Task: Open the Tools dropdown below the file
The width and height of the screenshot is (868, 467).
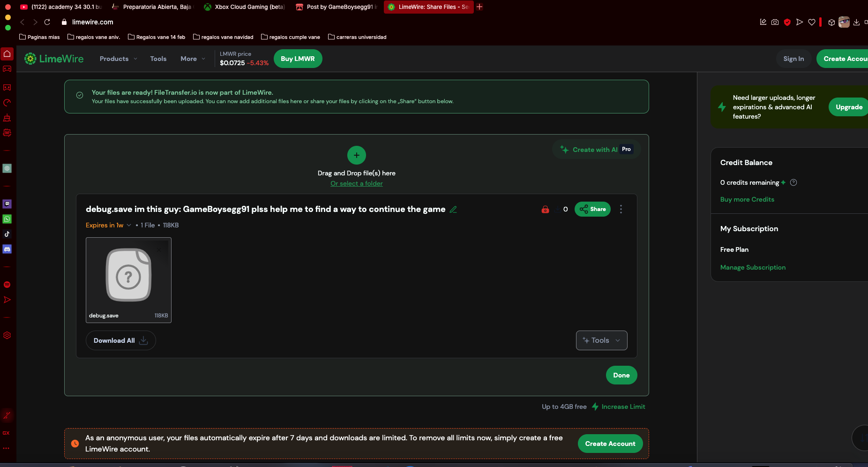Action: (601, 340)
